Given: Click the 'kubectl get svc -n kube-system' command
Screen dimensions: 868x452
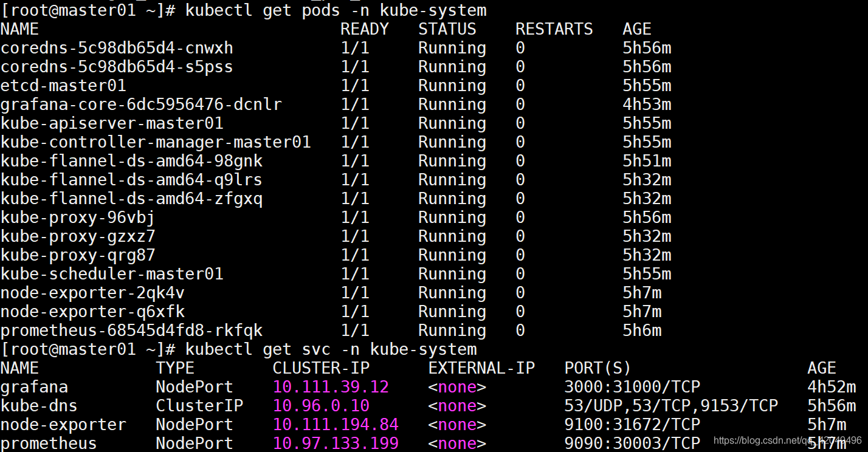Looking at the screenshot, I should (x=331, y=349).
